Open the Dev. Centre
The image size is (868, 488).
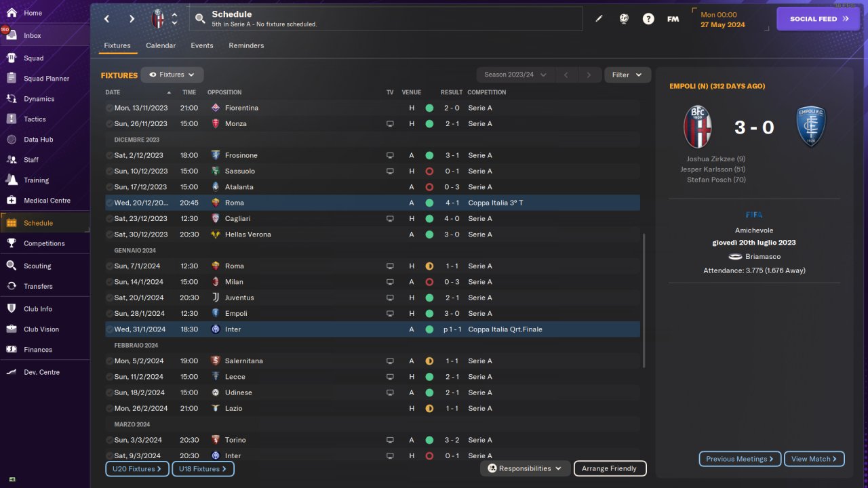45,372
